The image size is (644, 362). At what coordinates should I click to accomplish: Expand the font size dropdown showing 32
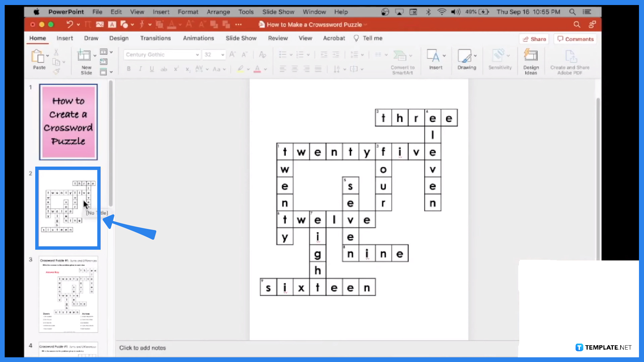pyautogui.click(x=222, y=55)
